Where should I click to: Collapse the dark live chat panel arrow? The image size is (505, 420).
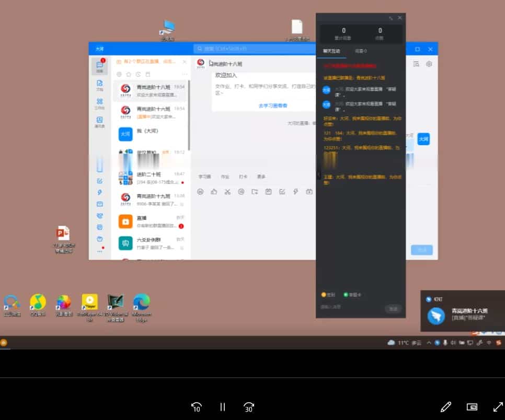pyautogui.click(x=319, y=174)
